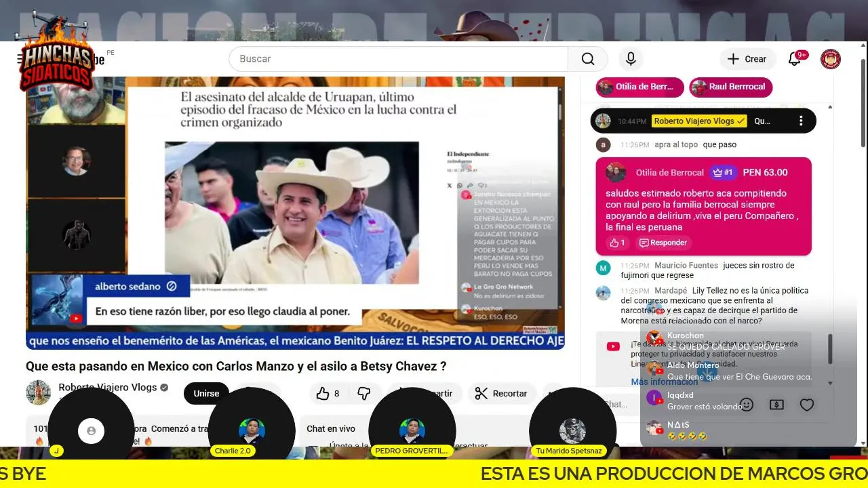Click the #1 crown badge
This screenshot has height=488, width=868.
pyautogui.click(x=723, y=172)
